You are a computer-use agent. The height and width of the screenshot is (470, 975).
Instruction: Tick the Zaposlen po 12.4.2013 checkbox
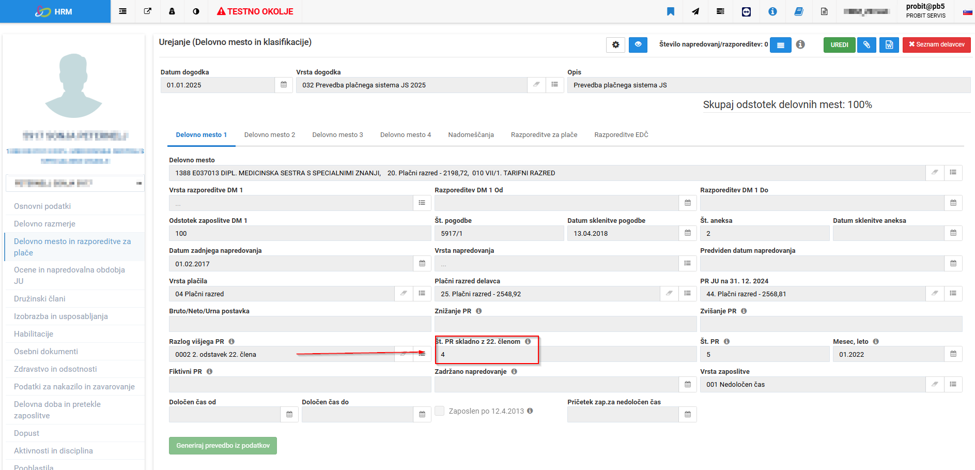pos(440,411)
